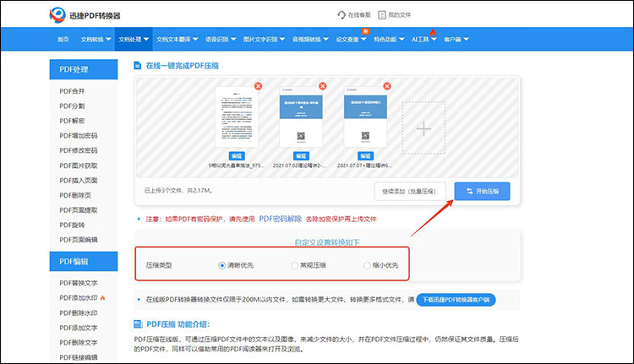Click the 新 badge above 论文查重

365,31
